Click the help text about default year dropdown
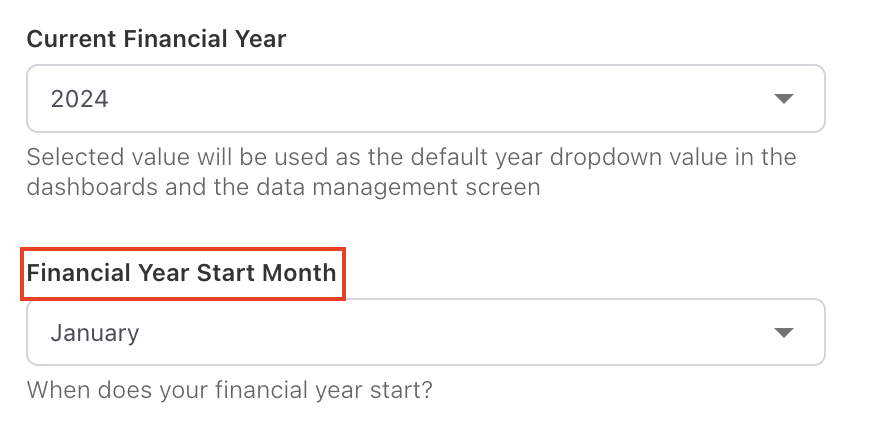892x432 pixels. pyautogui.click(x=411, y=172)
